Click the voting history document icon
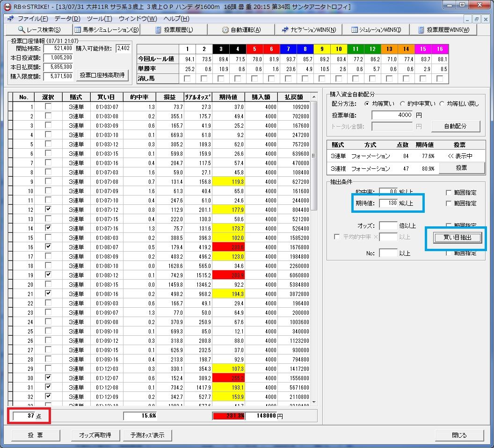The height and width of the screenshot is (448, 494). tap(158, 30)
